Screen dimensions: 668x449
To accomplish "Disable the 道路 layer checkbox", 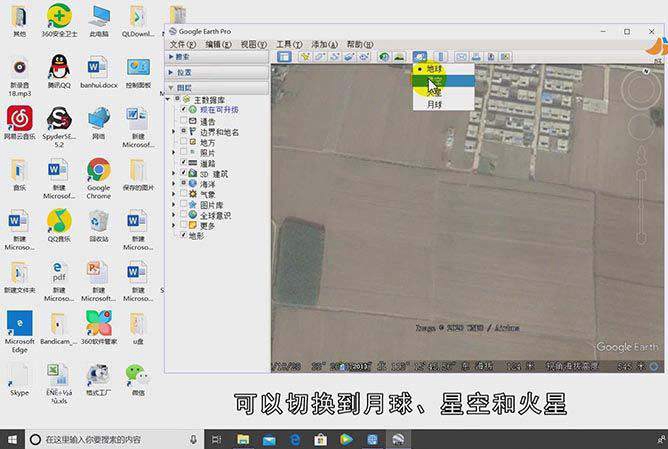I will click(x=184, y=162).
